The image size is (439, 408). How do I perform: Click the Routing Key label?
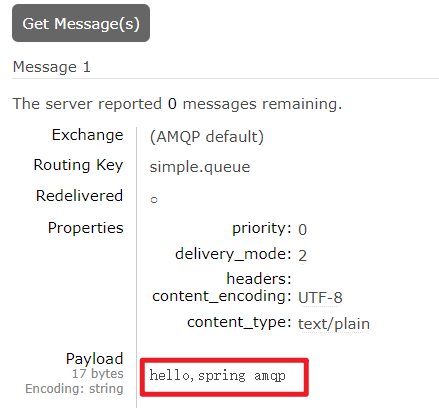(79, 165)
